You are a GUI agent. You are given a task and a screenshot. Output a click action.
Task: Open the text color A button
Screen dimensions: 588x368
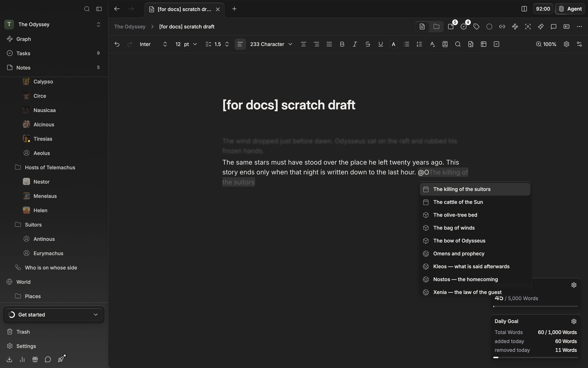394,44
